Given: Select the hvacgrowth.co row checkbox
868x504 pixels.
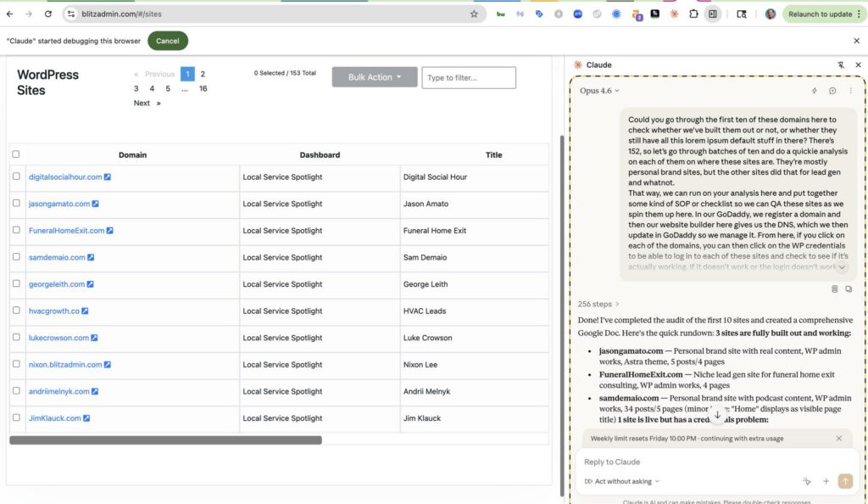Looking at the screenshot, I should (16, 311).
